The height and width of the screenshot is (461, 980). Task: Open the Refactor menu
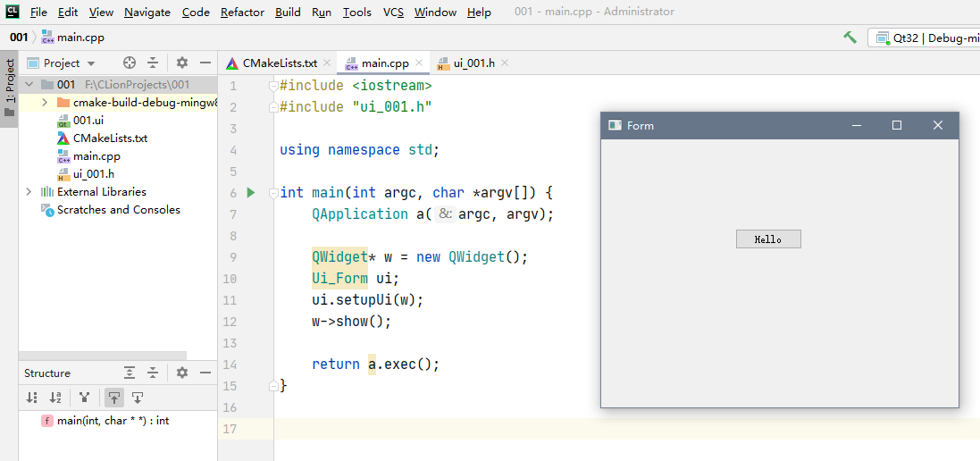pyautogui.click(x=242, y=13)
